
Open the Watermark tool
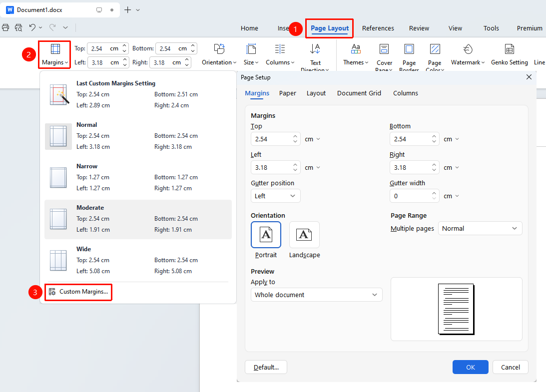pyautogui.click(x=468, y=54)
